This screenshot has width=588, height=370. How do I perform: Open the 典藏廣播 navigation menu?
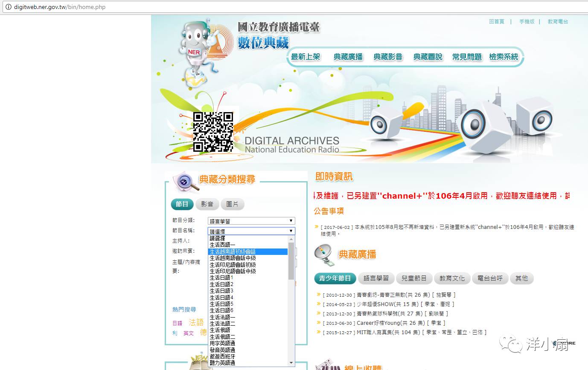348,57
